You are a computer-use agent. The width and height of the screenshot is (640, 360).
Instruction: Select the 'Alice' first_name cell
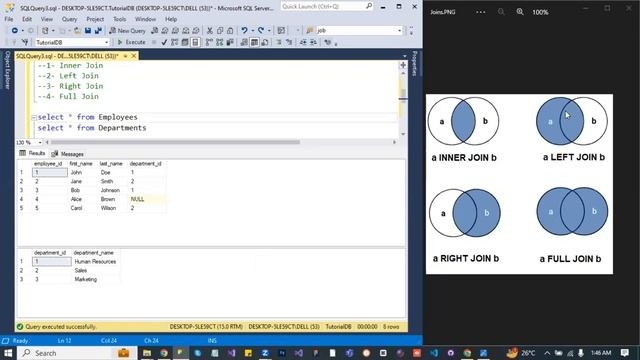point(82,199)
